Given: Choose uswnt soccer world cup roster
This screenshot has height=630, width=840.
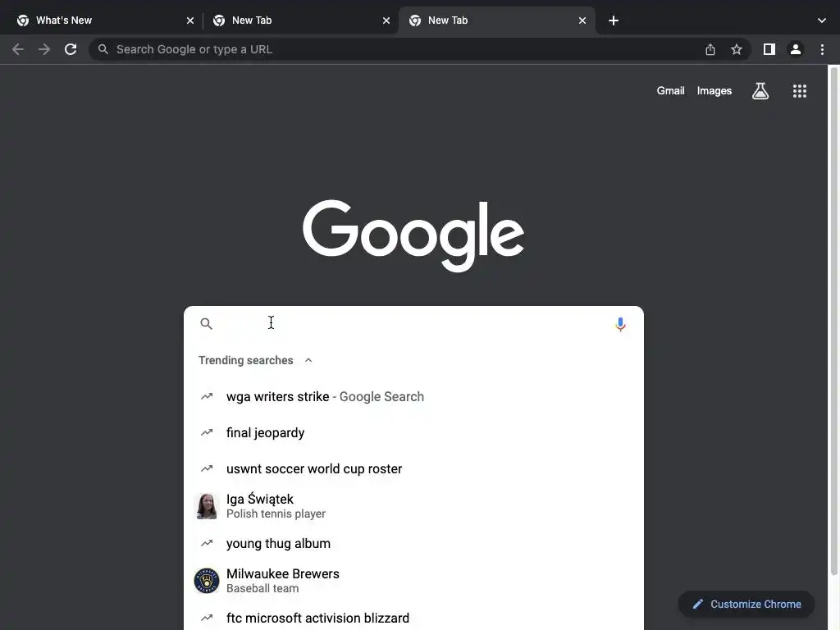Looking at the screenshot, I should [413, 468].
